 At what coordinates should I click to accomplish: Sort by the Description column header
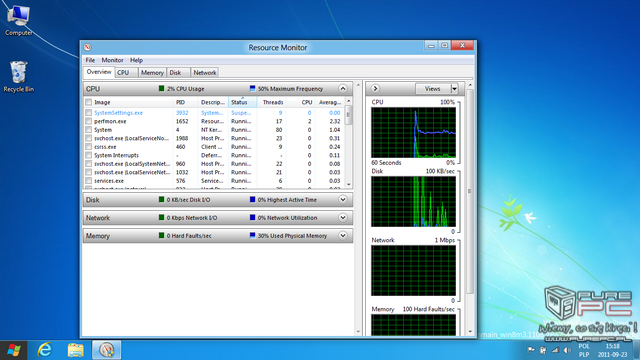[213, 102]
